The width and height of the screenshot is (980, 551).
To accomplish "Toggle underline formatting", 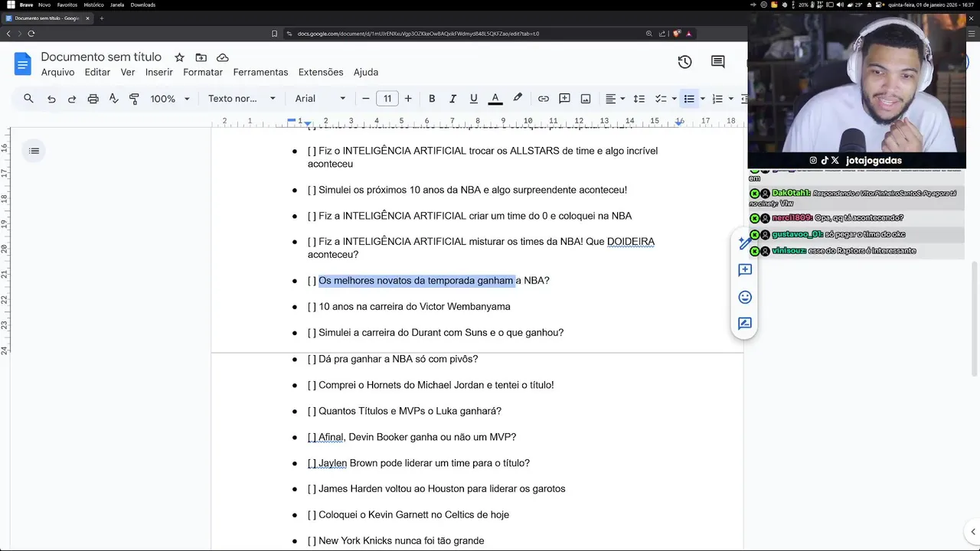I will coord(474,99).
